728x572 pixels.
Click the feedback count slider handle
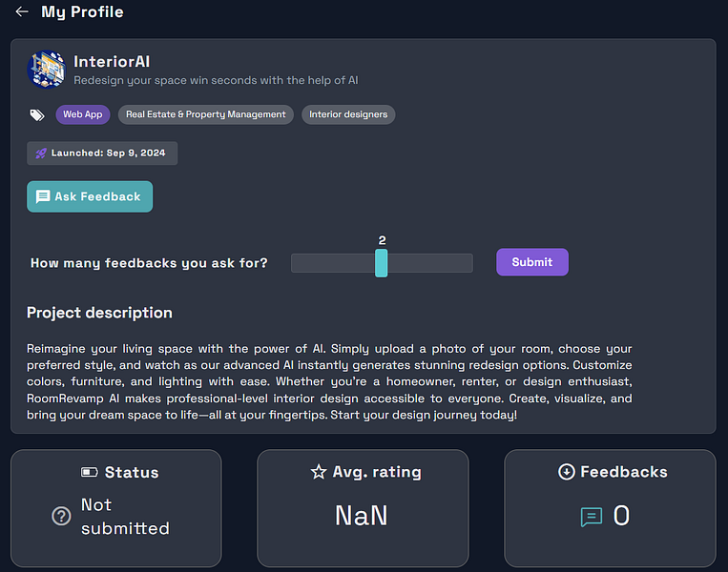tap(382, 263)
